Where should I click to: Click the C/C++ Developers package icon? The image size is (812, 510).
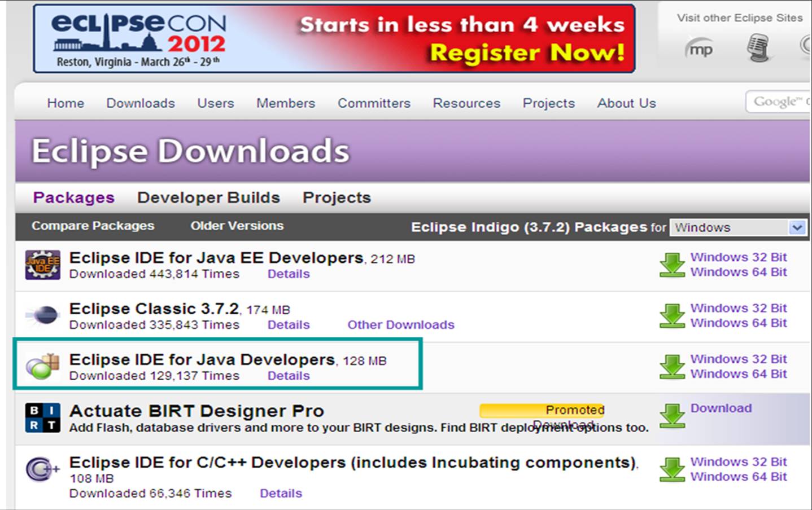[x=43, y=469]
